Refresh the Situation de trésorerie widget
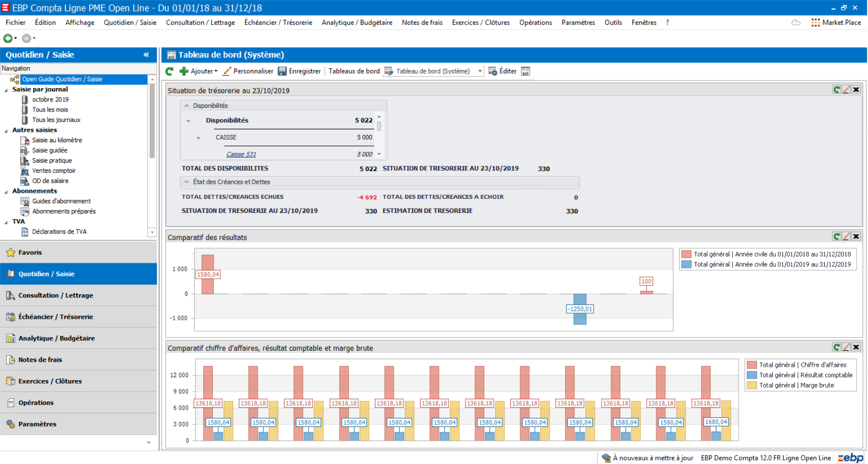 pyautogui.click(x=836, y=89)
